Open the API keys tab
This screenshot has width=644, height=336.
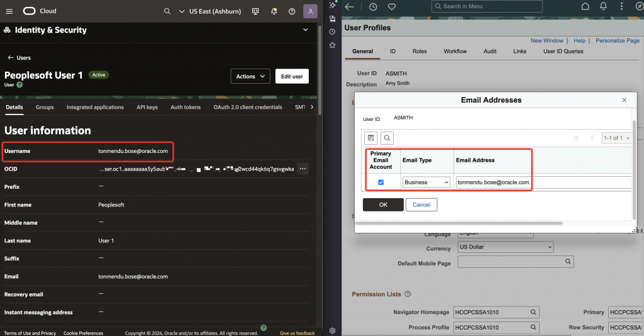[x=147, y=107]
